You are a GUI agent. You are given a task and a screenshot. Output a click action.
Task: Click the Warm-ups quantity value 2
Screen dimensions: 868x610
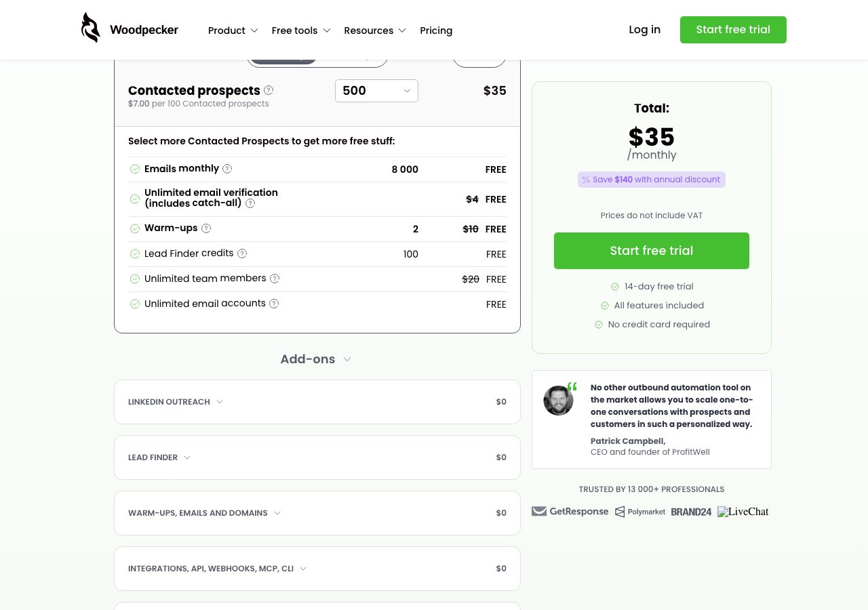tap(416, 229)
